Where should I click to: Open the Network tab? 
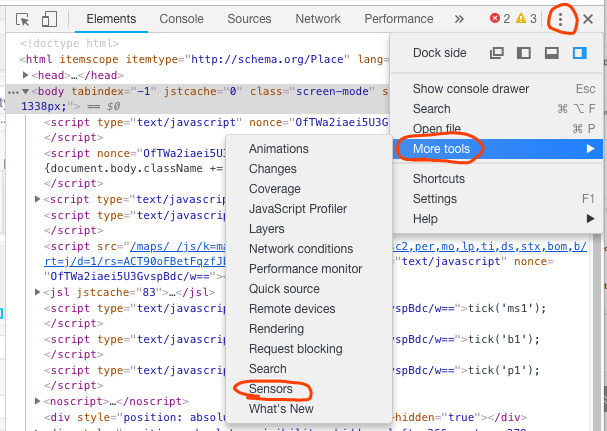318,19
